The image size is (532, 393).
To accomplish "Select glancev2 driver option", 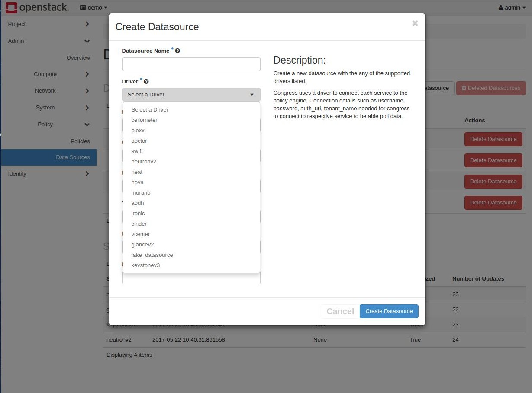I will click(x=191, y=245).
